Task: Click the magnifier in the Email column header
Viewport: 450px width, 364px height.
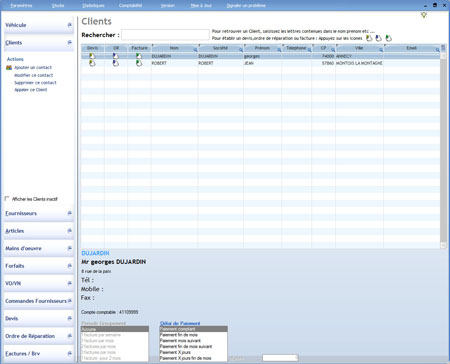Action: point(437,50)
